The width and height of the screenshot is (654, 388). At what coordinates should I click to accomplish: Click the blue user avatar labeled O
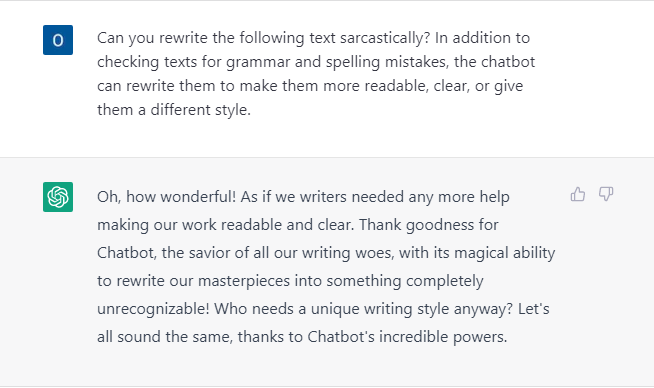coord(58,40)
